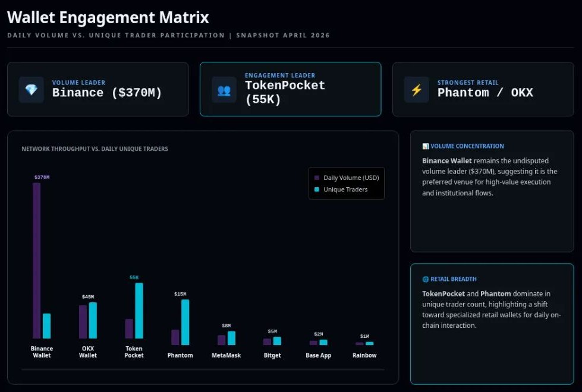The height and width of the screenshot is (392, 582).
Task: Click the Snapshot April 2026 subtitle text
Action: pyautogui.click(x=283, y=35)
